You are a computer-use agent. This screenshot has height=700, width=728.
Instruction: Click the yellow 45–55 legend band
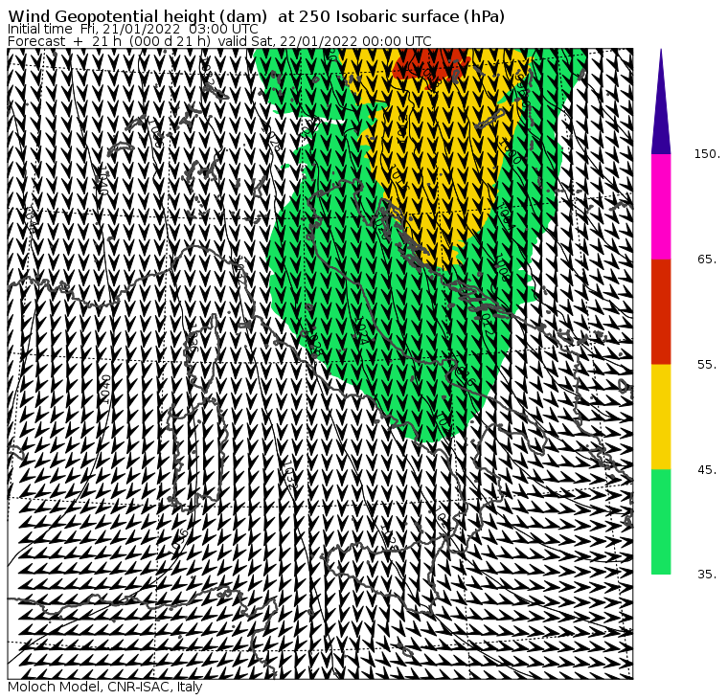click(661, 417)
